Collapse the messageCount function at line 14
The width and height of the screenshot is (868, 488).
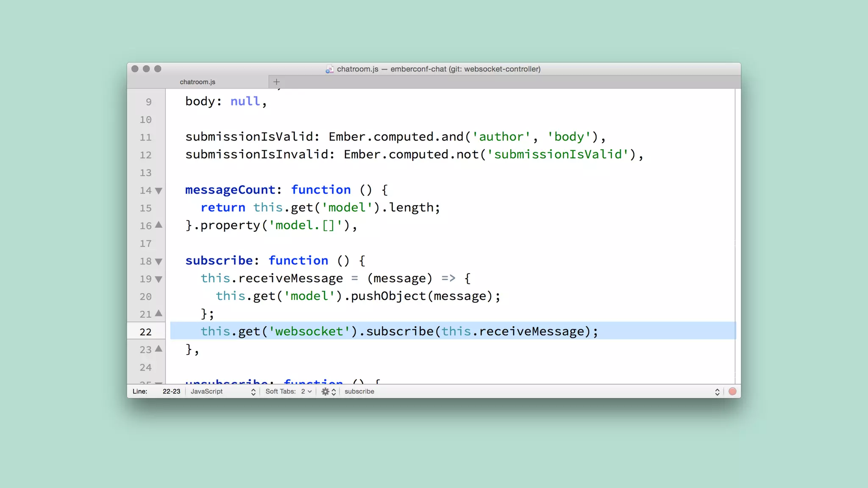pos(159,191)
